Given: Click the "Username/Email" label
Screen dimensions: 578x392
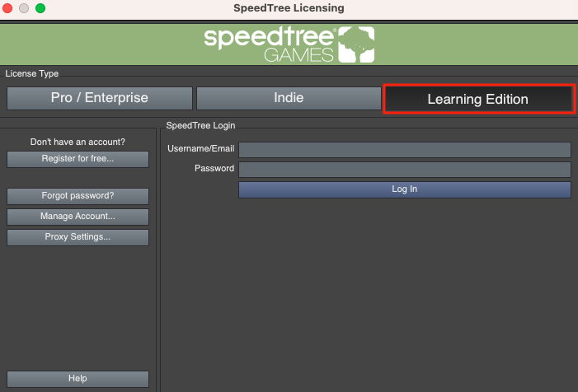Looking at the screenshot, I should tap(201, 148).
